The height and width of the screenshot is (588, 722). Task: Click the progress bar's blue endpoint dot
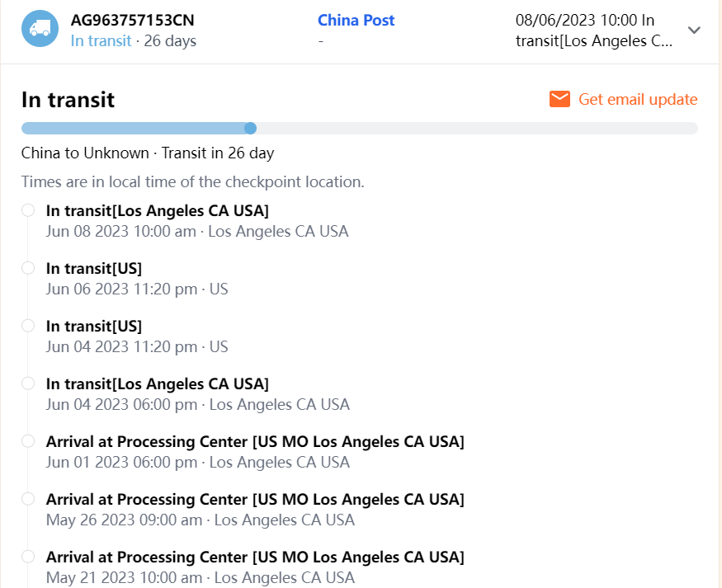click(x=251, y=128)
